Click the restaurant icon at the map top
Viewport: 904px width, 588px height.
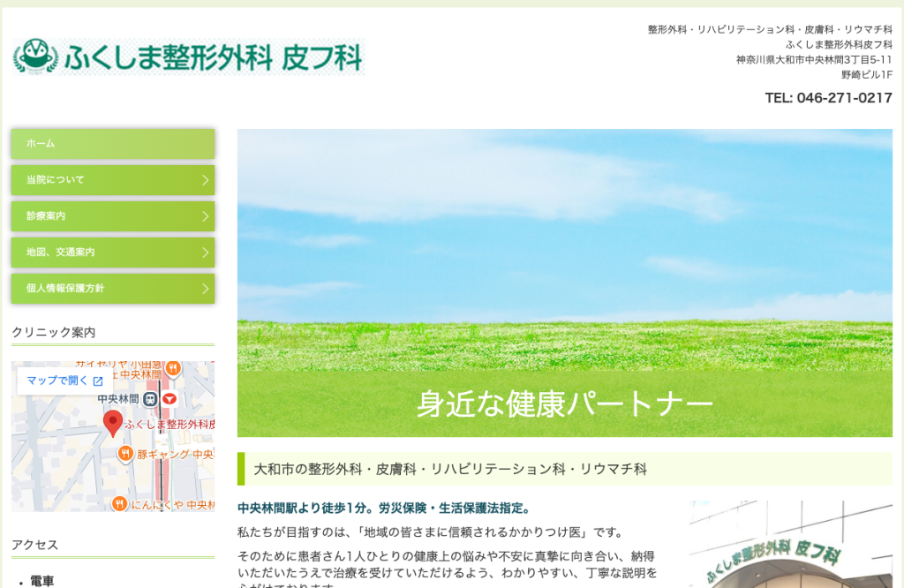173,367
